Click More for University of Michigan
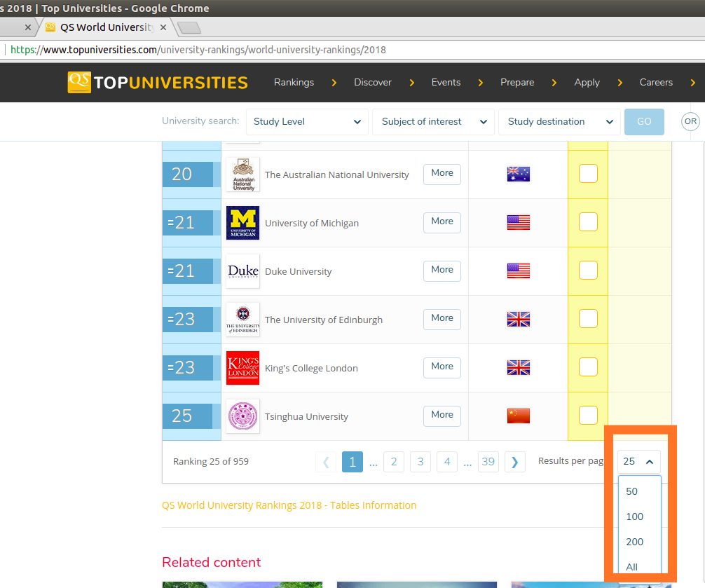 point(442,223)
